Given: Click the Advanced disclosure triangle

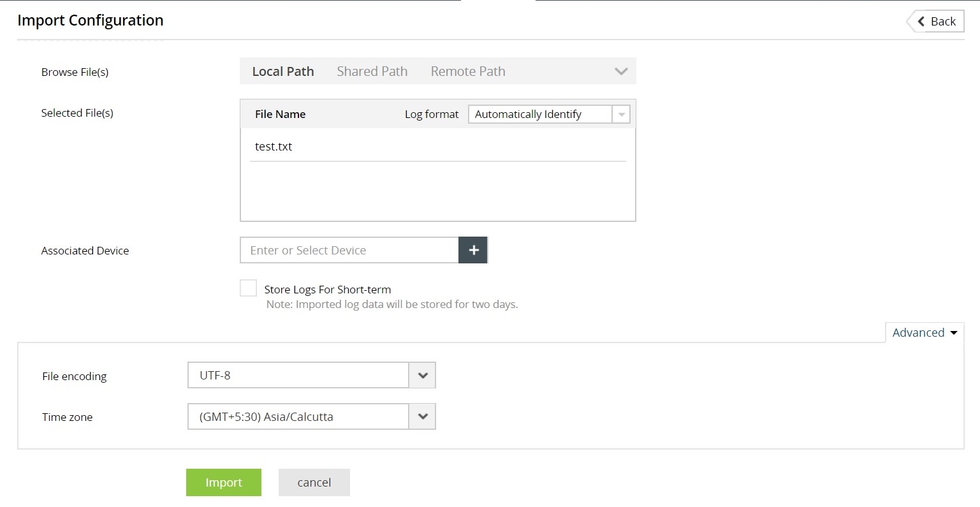Looking at the screenshot, I should pyautogui.click(x=954, y=332).
